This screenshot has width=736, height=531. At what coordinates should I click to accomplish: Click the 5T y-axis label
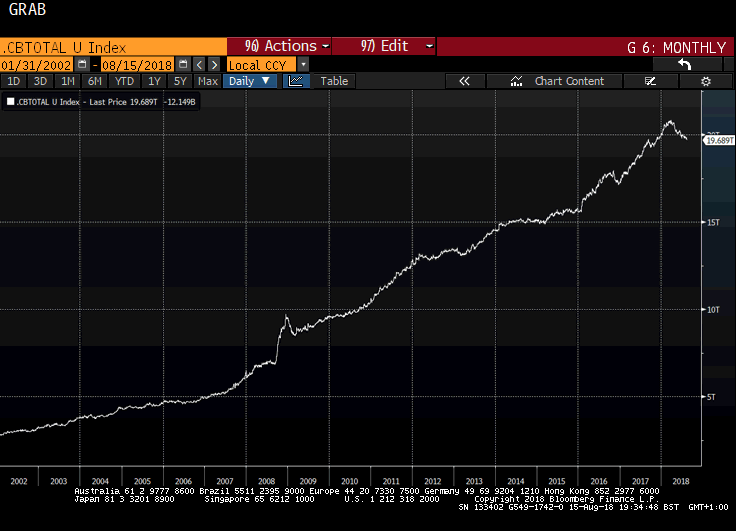[x=711, y=397]
